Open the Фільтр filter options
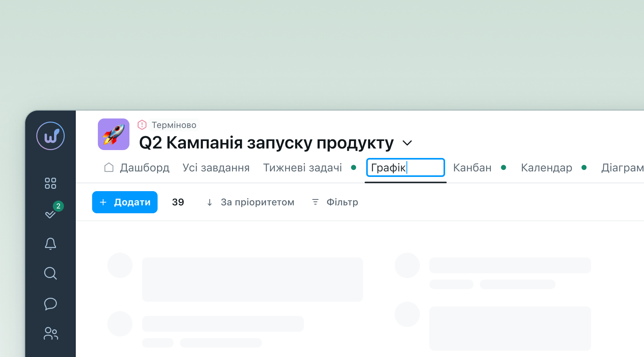The image size is (644, 357). click(x=335, y=202)
